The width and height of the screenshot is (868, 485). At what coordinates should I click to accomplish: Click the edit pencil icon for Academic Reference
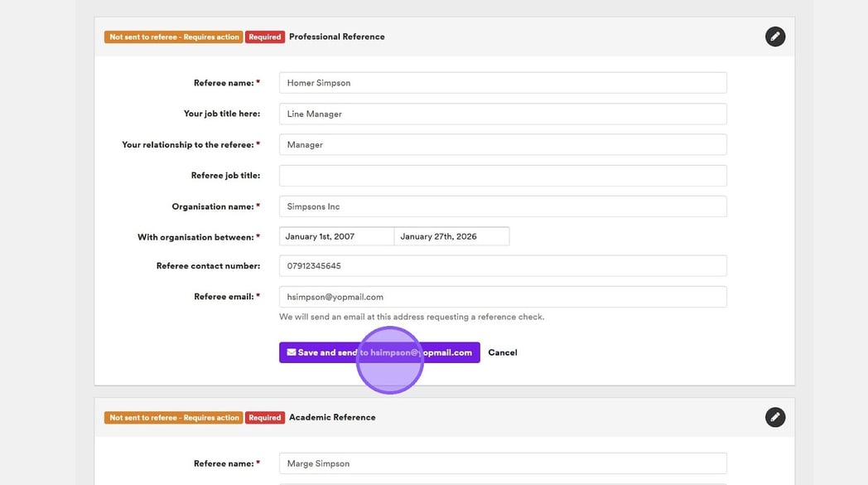click(774, 417)
